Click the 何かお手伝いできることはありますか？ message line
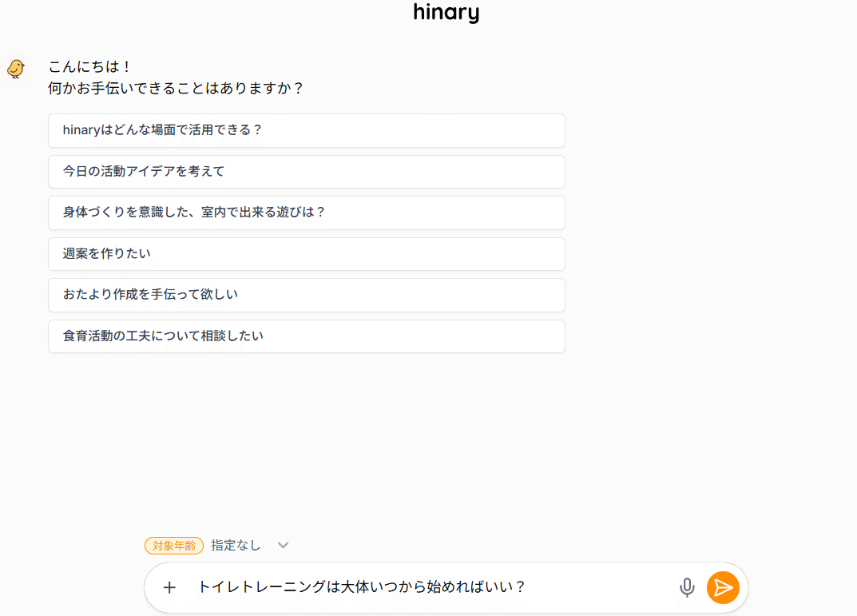The image size is (857, 616). (x=176, y=88)
